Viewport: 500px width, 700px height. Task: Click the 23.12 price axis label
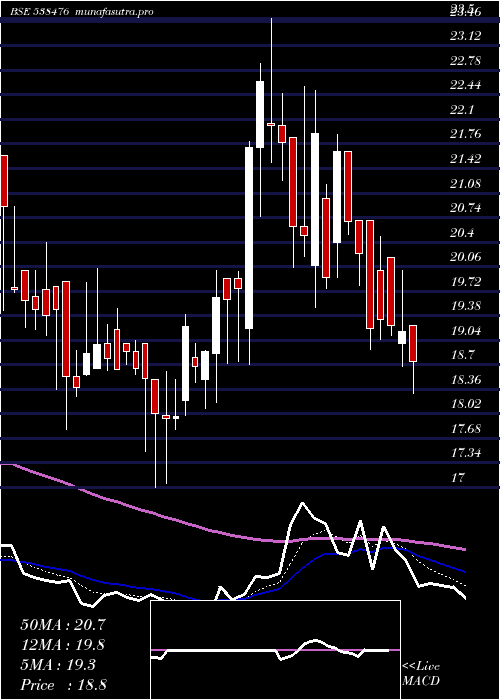click(466, 36)
